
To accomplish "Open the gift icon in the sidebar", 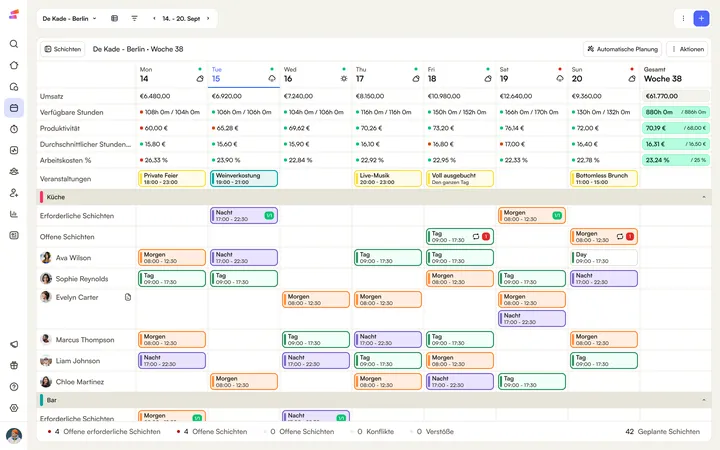I will coord(14,365).
